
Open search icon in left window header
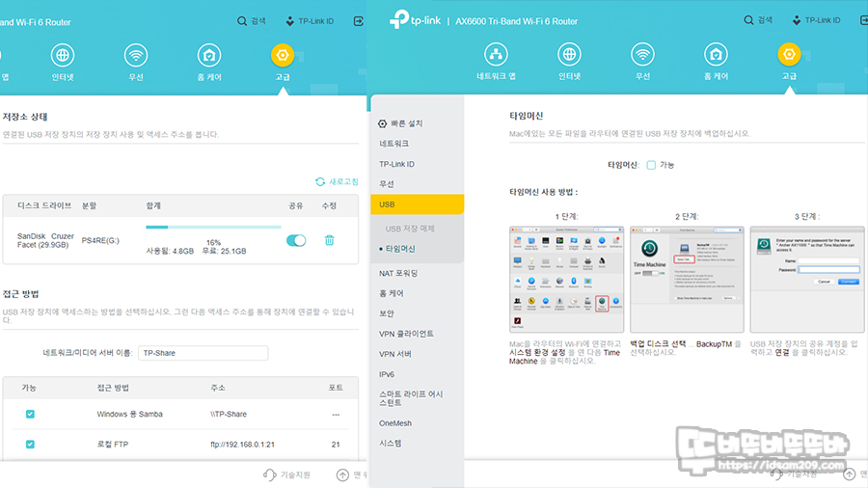point(242,21)
